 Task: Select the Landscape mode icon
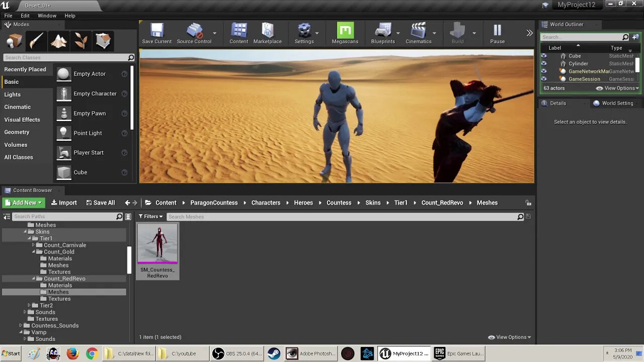click(58, 41)
